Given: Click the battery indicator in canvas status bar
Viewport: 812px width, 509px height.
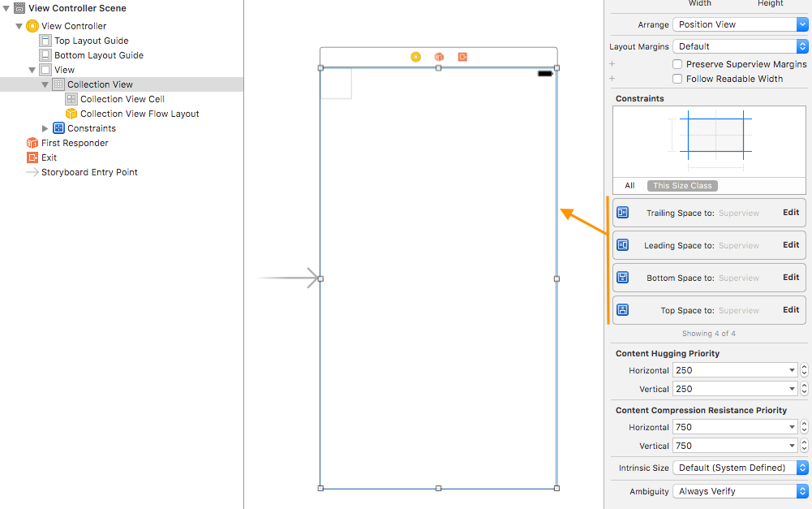Looking at the screenshot, I should point(545,74).
